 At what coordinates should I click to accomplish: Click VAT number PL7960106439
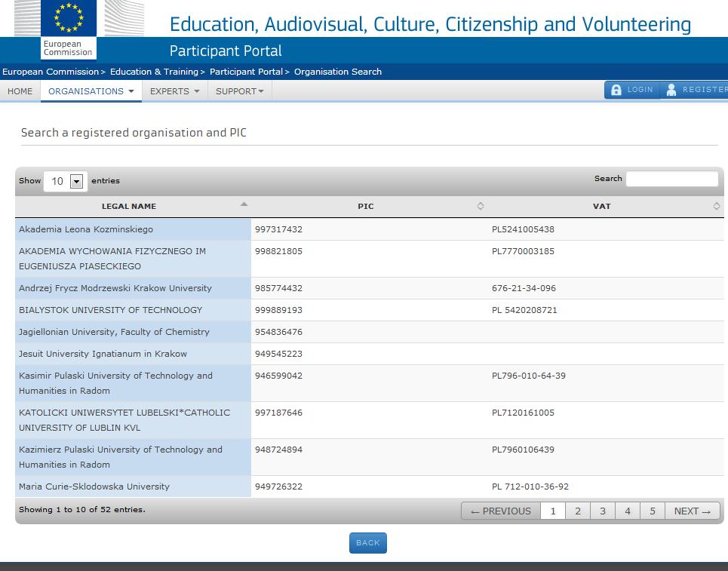coord(523,450)
